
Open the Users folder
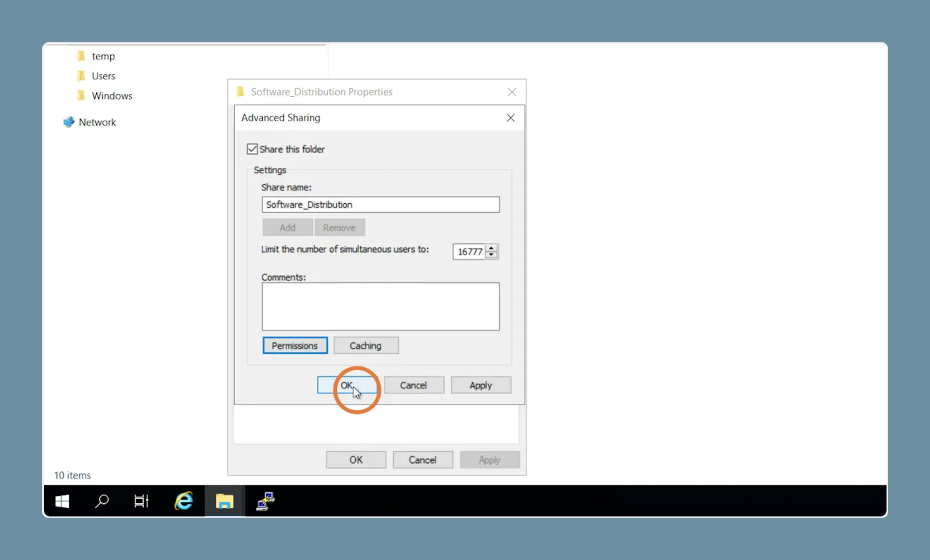point(104,76)
